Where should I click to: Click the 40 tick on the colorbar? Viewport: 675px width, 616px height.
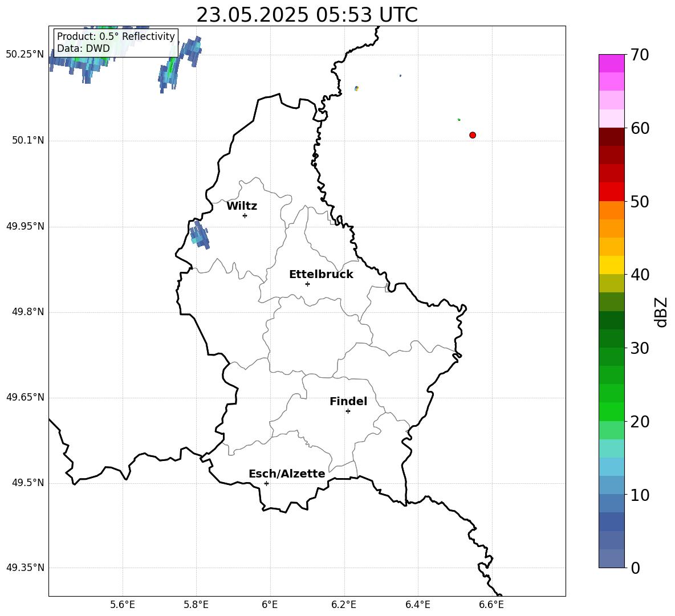click(x=639, y=275)
